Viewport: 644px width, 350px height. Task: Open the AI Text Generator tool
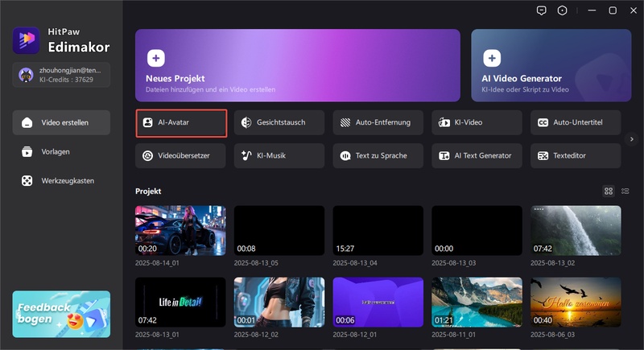[x=477, y=155]
